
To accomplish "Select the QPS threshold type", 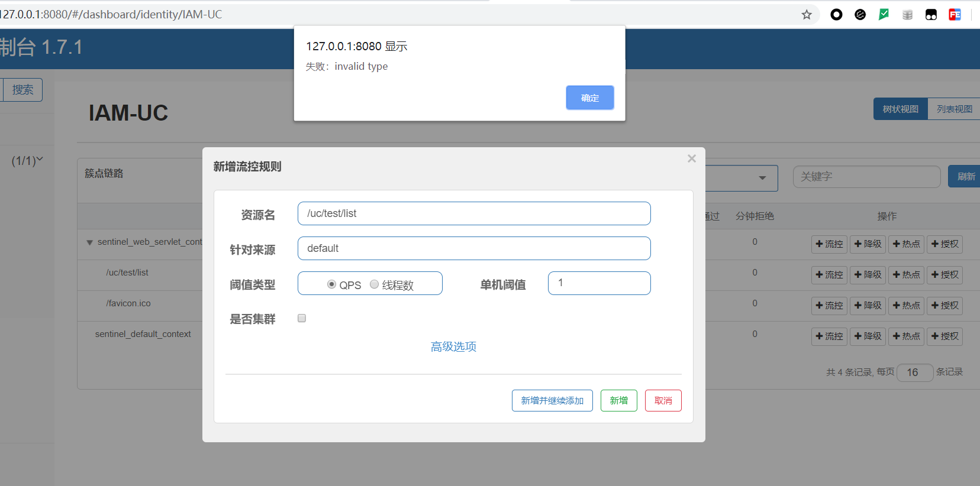I will point(331,284).
